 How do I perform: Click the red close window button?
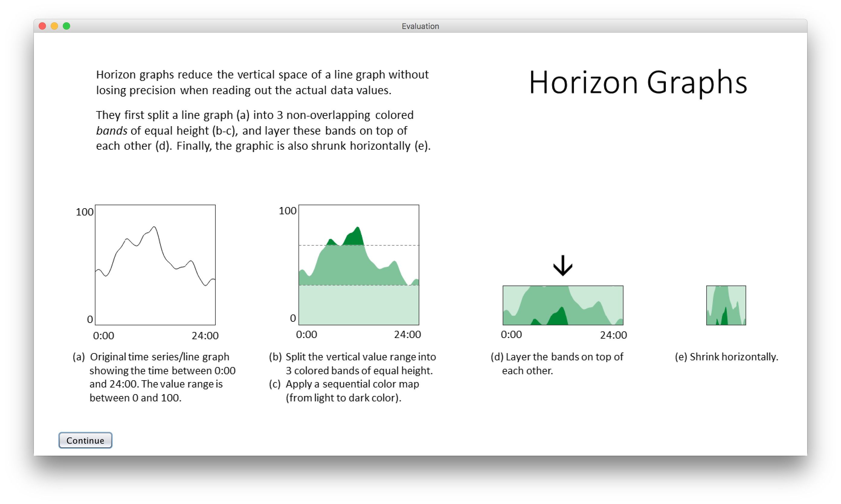tap(43, 26)
